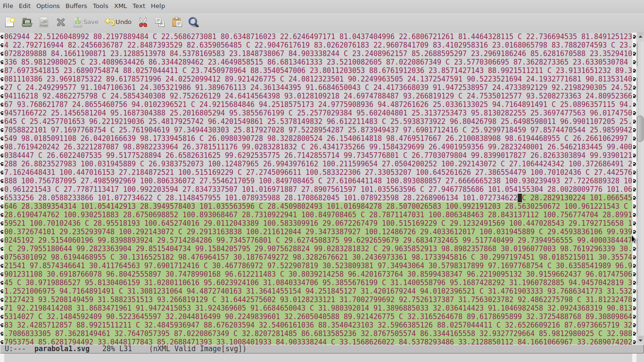Click the (nXML Valid Image[svg]) mode indicator
644x362 pixels.
click(x=198, y=349)
